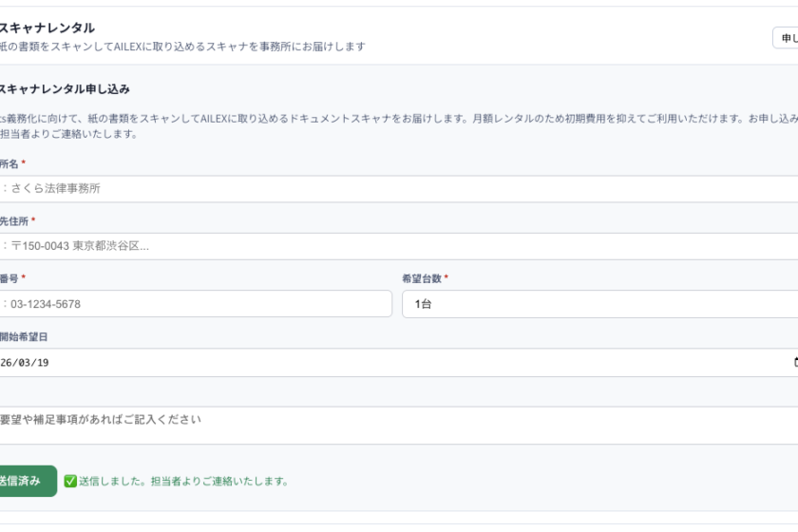Image resolution: width=798 pixels, height=532 pixels.
Task: Click the 送付先住所 required field label
Action: tap(14, 220)
